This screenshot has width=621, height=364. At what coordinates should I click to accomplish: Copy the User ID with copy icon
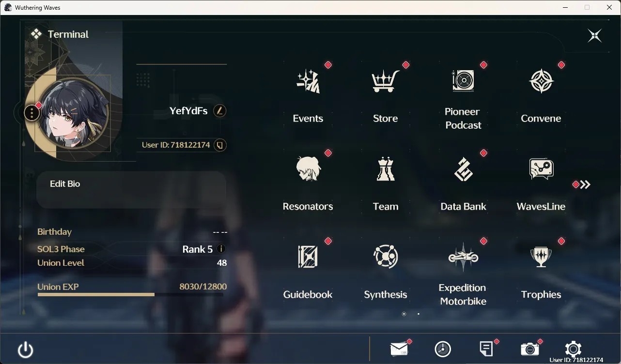(x=220, y=145)
